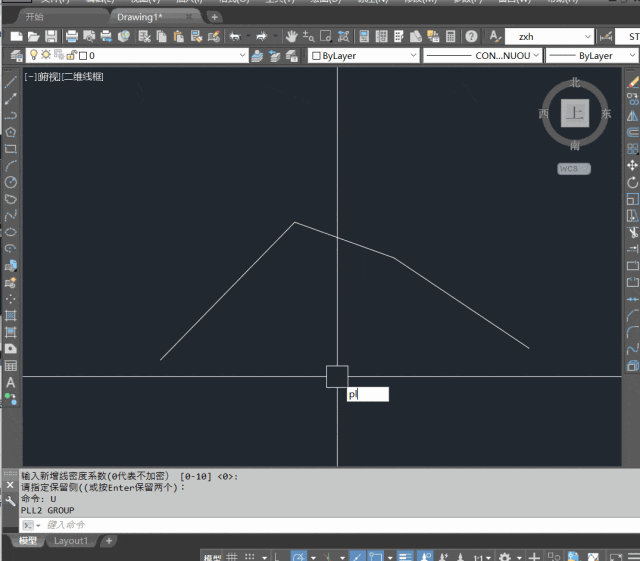The width and height of the screenshot is (640, 561).
Task: Select the Mirror modify tool
Action: (633, 116)
